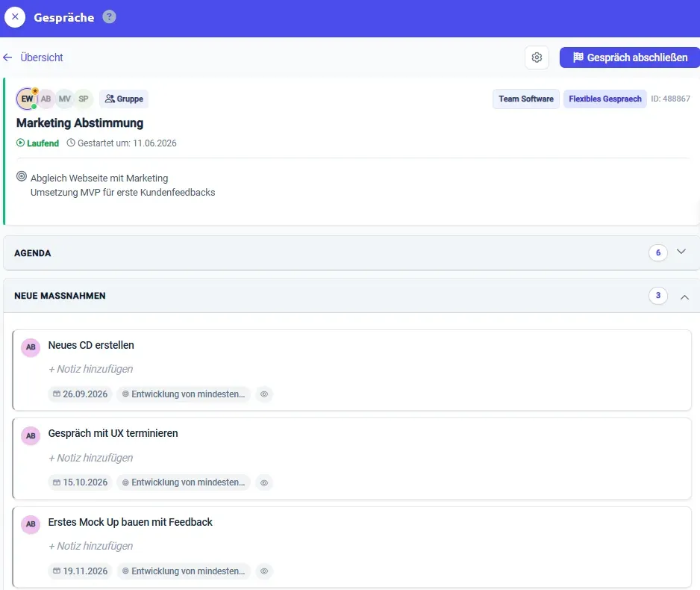This screenshot has width=700, height=590.
Task: Add a note to Erstes Mock Up card
Action: 90,546
